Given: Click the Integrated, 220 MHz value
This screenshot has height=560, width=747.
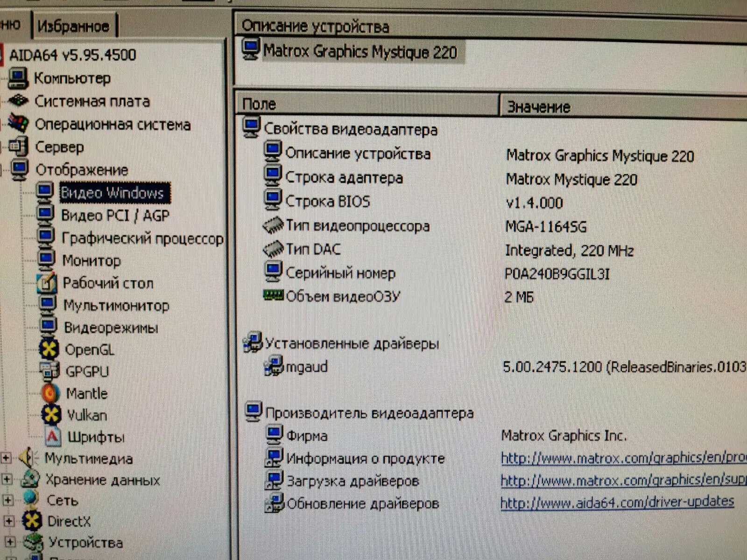Looking at the screenshot, I should click(x=569, y=251).
